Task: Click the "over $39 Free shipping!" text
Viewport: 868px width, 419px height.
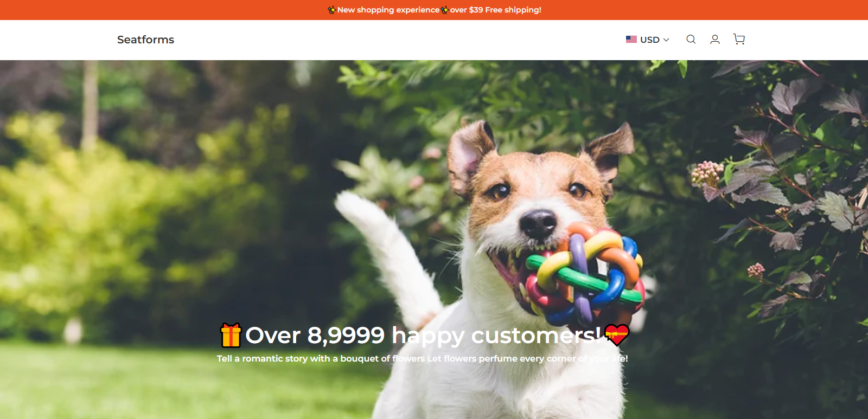Action: pos(496,10)
